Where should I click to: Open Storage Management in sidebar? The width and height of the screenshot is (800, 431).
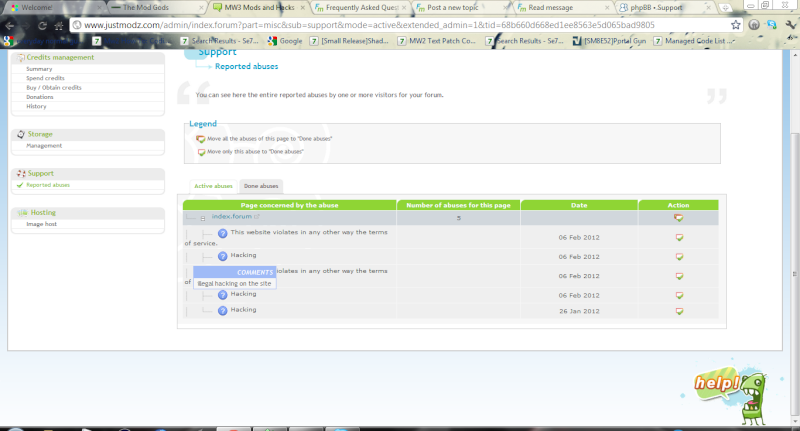[x=44, y=146]
